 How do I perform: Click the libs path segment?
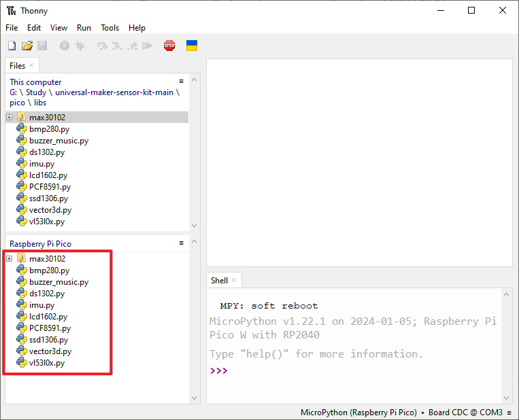coord(40,103)
